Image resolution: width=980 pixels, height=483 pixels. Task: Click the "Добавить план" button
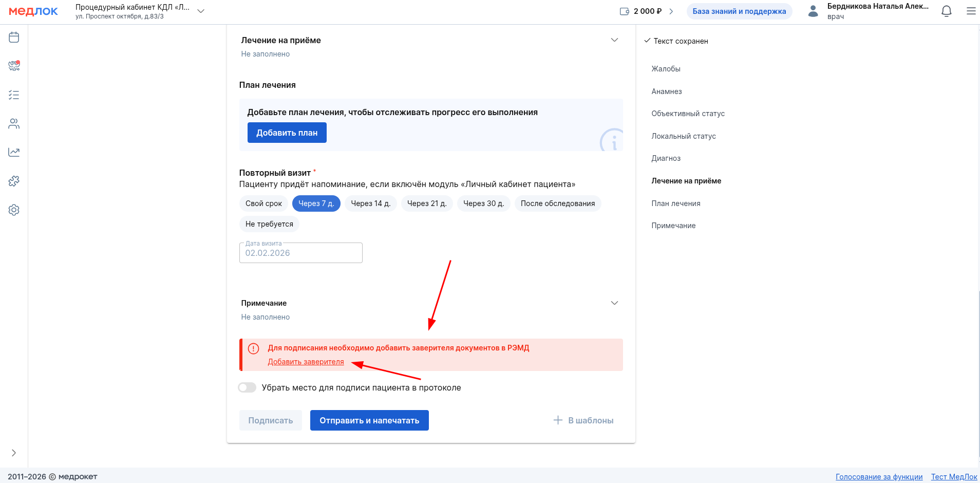[287, 133]
